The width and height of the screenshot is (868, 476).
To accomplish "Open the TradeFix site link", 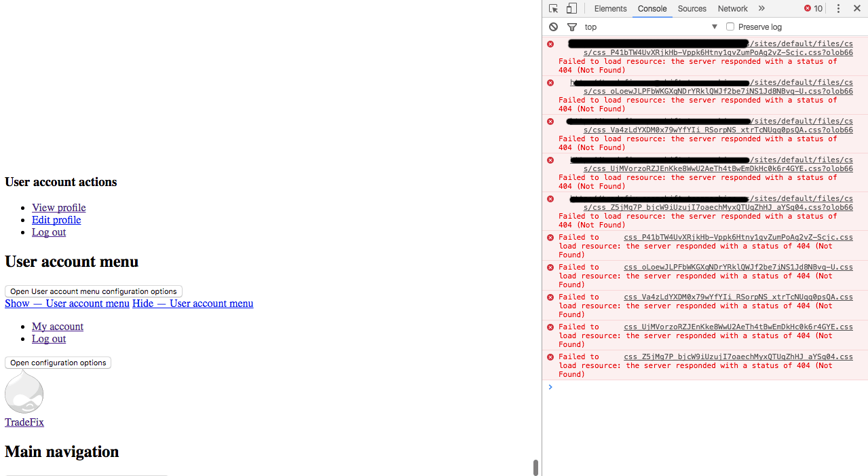I will click(24, 422).
